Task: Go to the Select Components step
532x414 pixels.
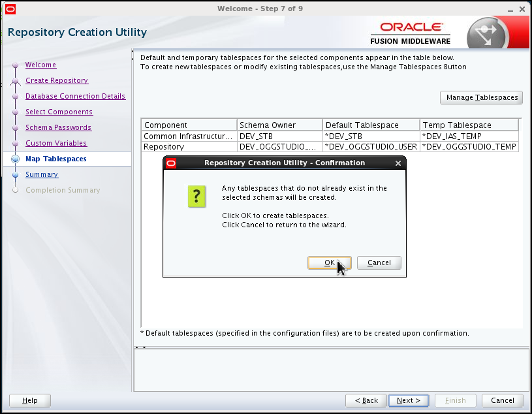Action: point(58,112)
